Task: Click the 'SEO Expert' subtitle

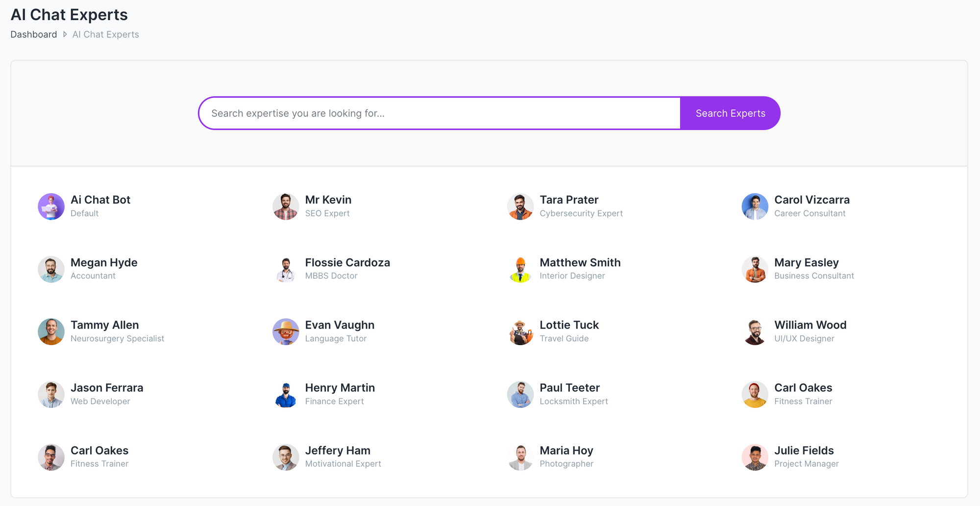Action: click(327, 213)
